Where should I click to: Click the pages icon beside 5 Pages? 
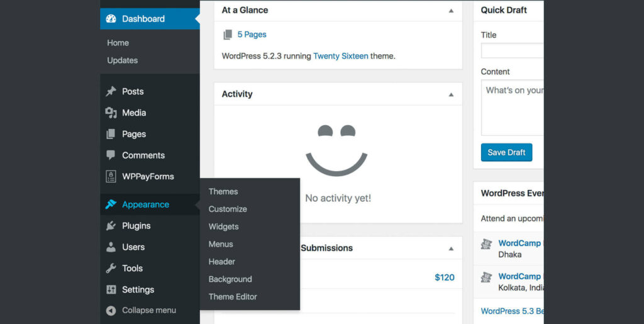pyautogui.click(x=228, y=35)
